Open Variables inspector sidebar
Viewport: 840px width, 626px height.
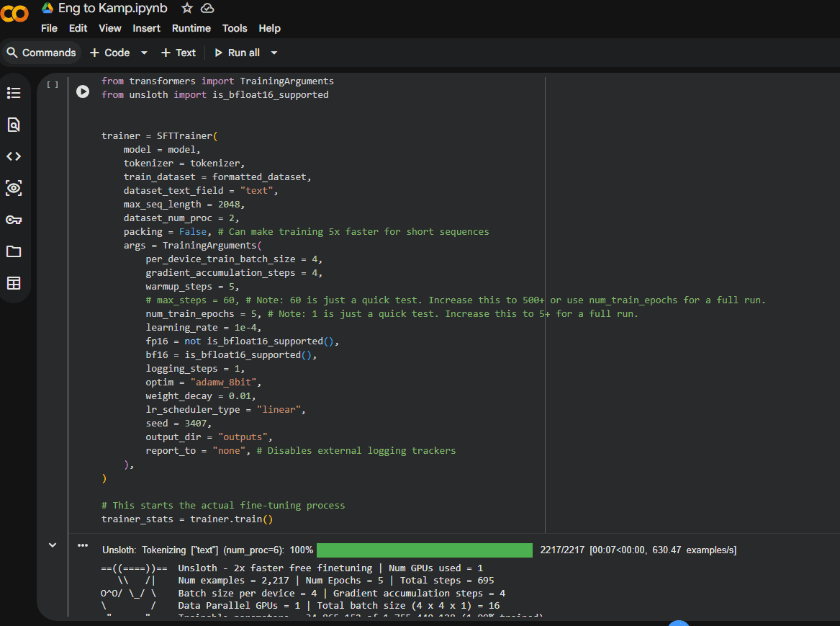[x=14, y=188]
